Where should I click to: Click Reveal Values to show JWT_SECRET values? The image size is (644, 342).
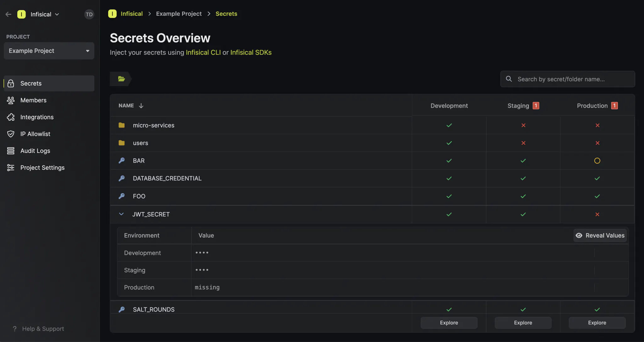click(x=599, y=235)
